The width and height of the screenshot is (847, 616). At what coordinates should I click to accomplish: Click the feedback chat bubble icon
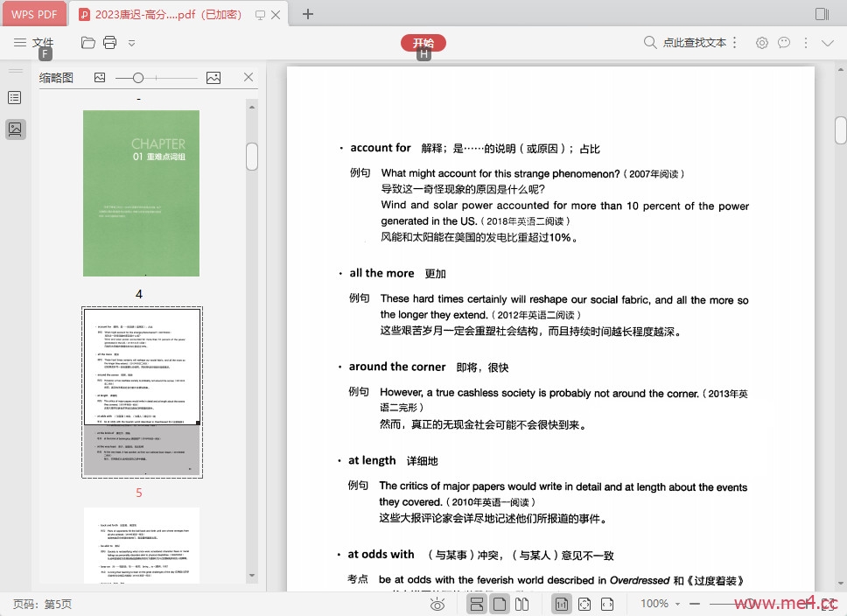tap(784, 43)
